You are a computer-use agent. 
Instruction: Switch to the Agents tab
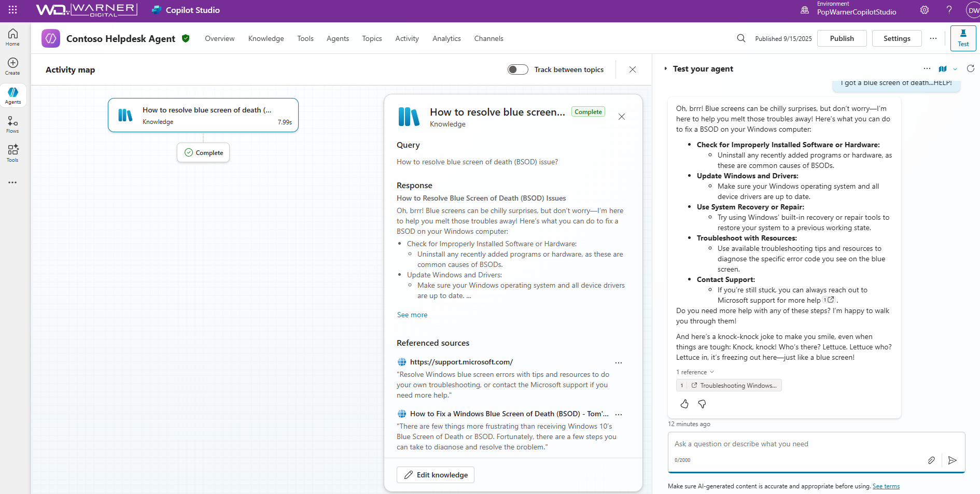[338, 38]
